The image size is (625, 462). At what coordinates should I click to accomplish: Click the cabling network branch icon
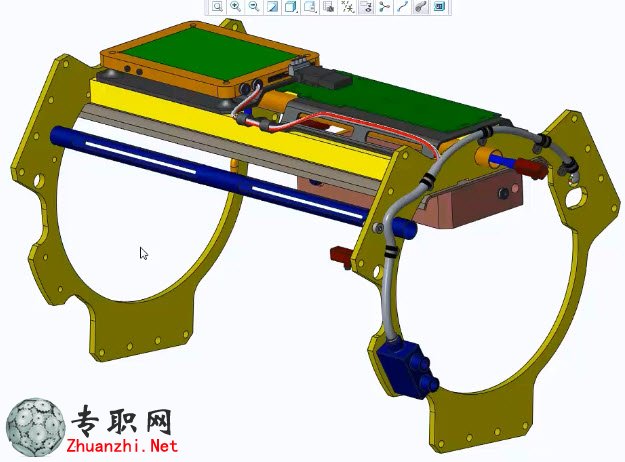tap(384, 7)
